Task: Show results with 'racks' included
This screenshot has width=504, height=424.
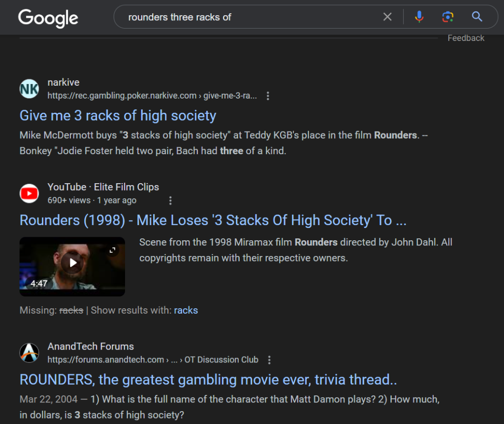Action: pos(186,310)
